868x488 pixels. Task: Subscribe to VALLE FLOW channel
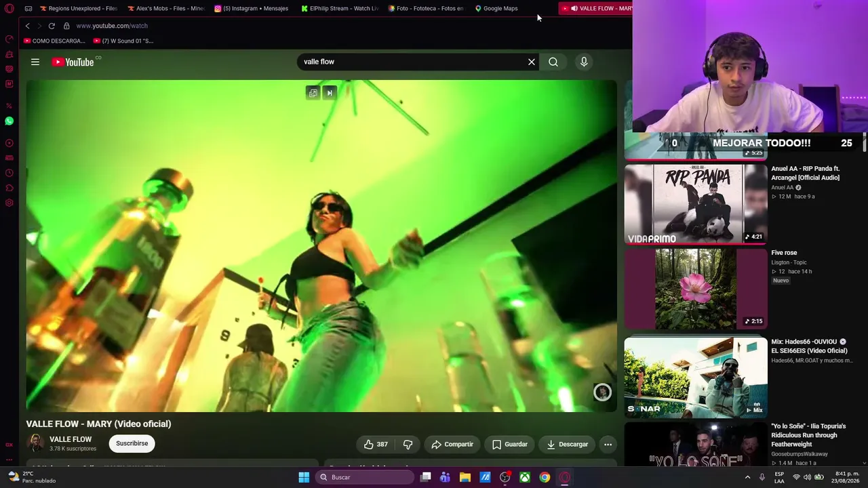[132, 443]
